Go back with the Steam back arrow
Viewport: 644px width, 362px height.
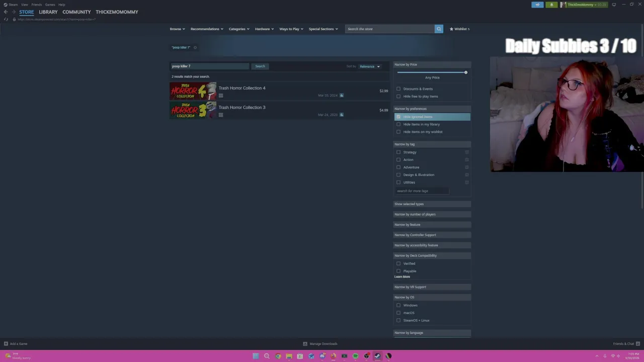[x=6, y=12]
